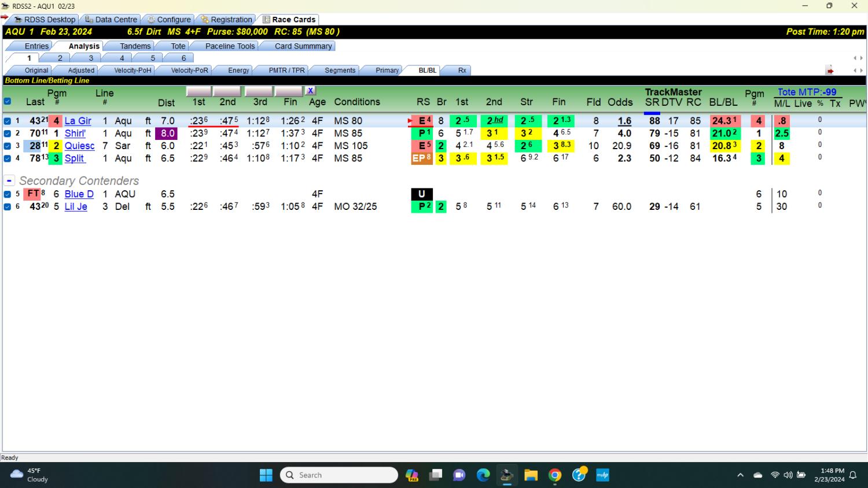This screenshot has height=488, width=868.
Task: Uncheck the checkbox for Split row
Action: [8, 158]
